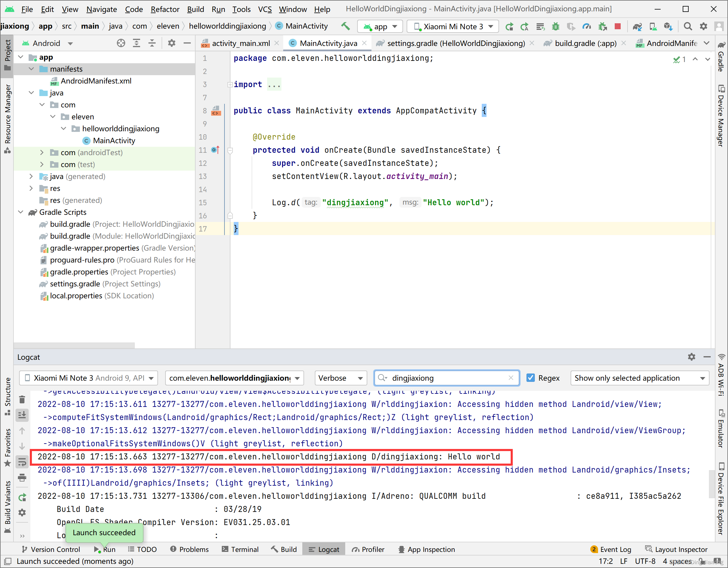The width and height of the screenshot is (728, 568).
Task: Open the Event Log button
Action: point(611,549)
